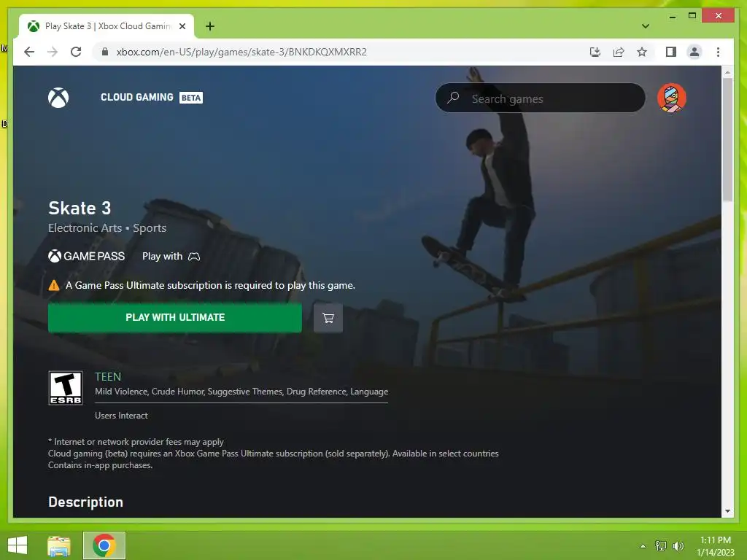The width and height of the screenshot is (747, 560).
Task: Click the Mild Violence, Crude Humor descriptor line
Action: tap(241, 392)
